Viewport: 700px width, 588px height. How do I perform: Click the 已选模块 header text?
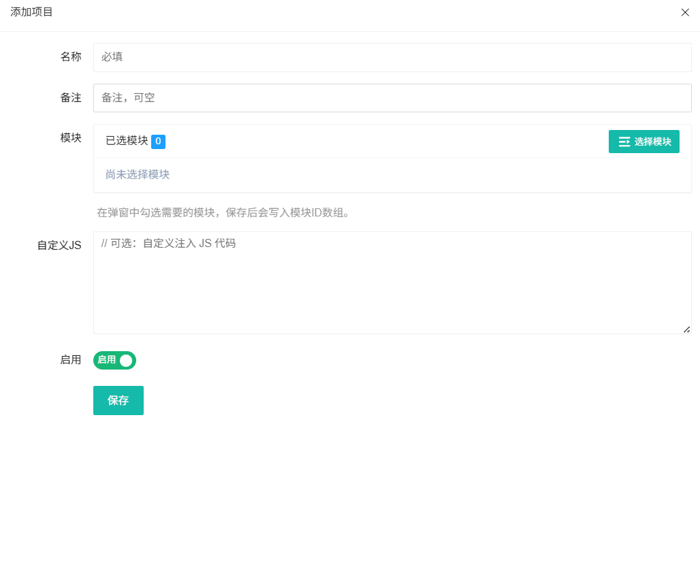127,141
